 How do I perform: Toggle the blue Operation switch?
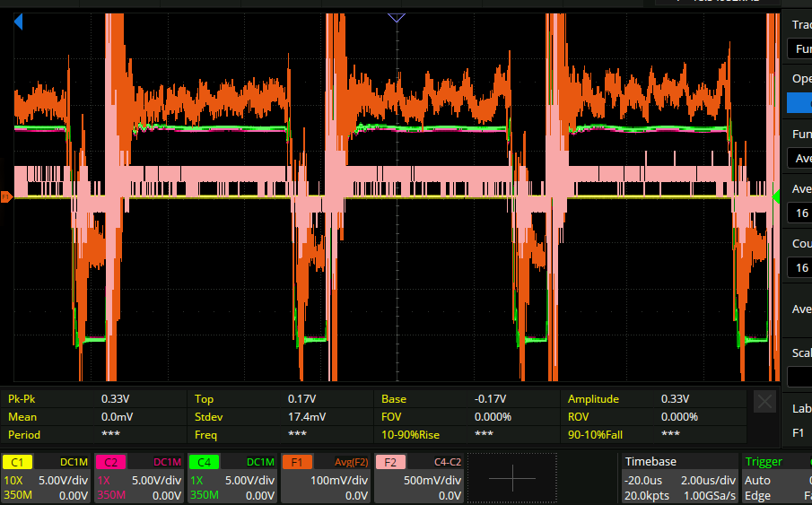coord(799,103)
